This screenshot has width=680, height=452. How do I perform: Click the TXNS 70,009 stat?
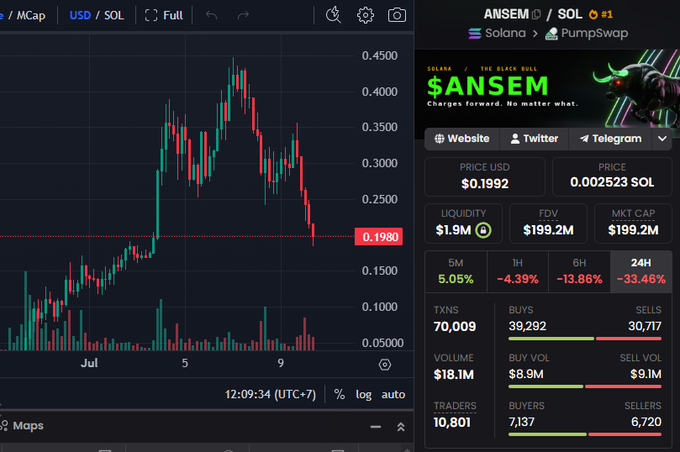point(454,318)
